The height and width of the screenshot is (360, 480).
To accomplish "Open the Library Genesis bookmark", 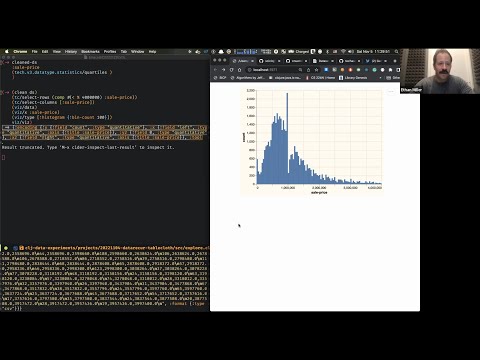I will [x=353, y=78].
